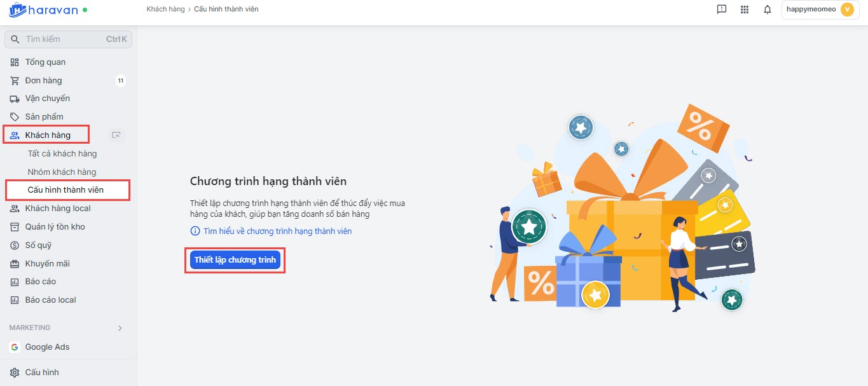Expand the MARKETING section chevron
Viewport: 868px width, 386px height.
coord(120,328)
